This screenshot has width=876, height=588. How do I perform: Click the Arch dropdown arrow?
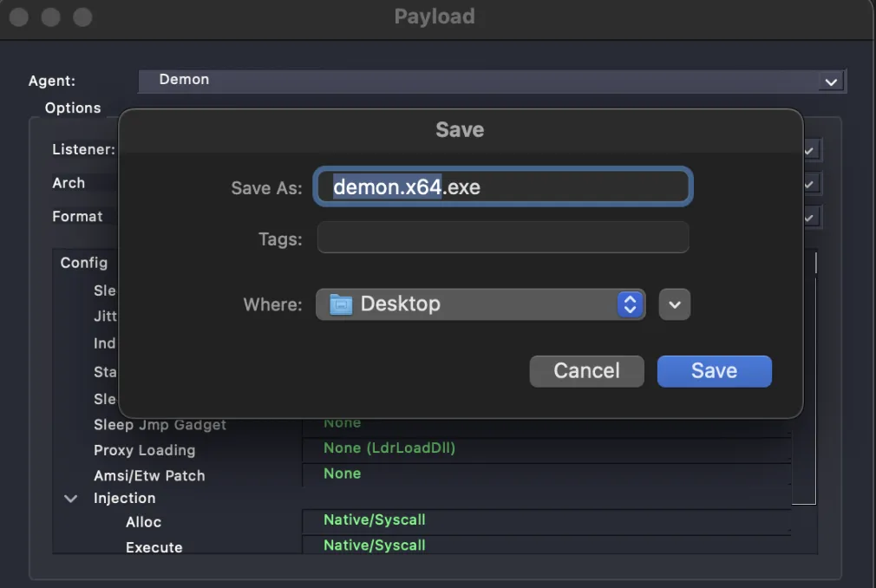pyautogui.click(x=809, y=184)
